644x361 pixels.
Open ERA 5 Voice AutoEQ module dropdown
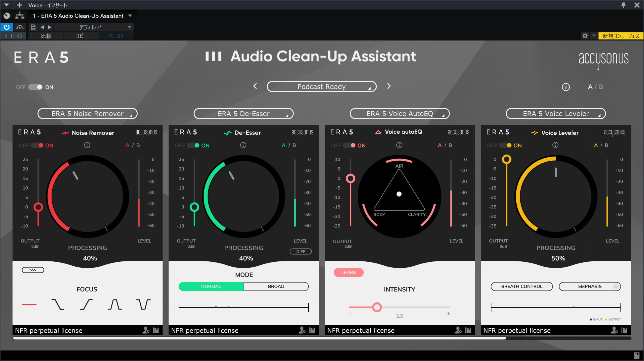[399, 114]
